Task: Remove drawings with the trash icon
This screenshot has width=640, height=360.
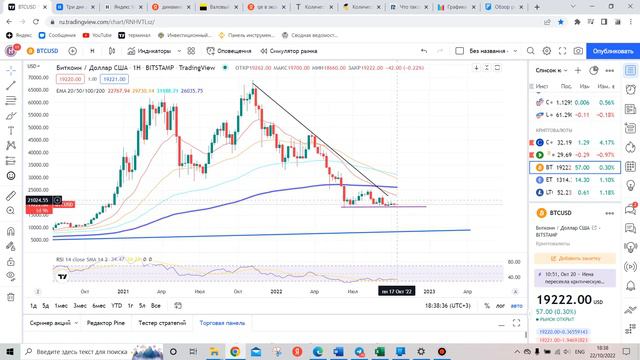Action: click(11, 297)
